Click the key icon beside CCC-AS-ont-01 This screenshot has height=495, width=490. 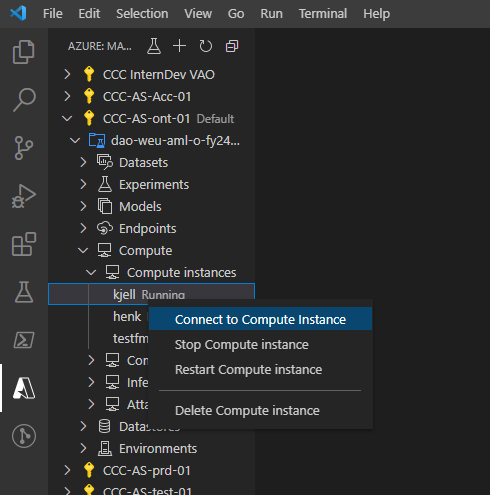click(89, 118)
